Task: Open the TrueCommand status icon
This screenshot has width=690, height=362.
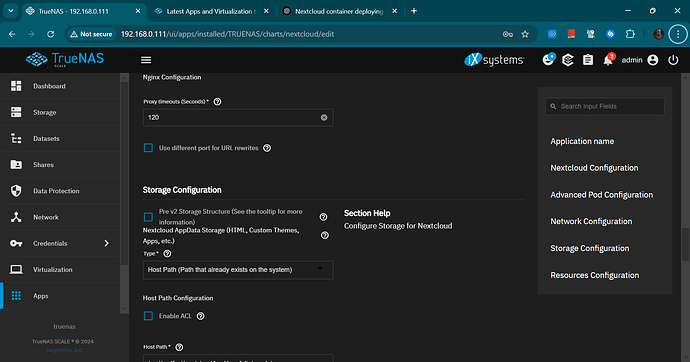Action: [x=568, y=60]
